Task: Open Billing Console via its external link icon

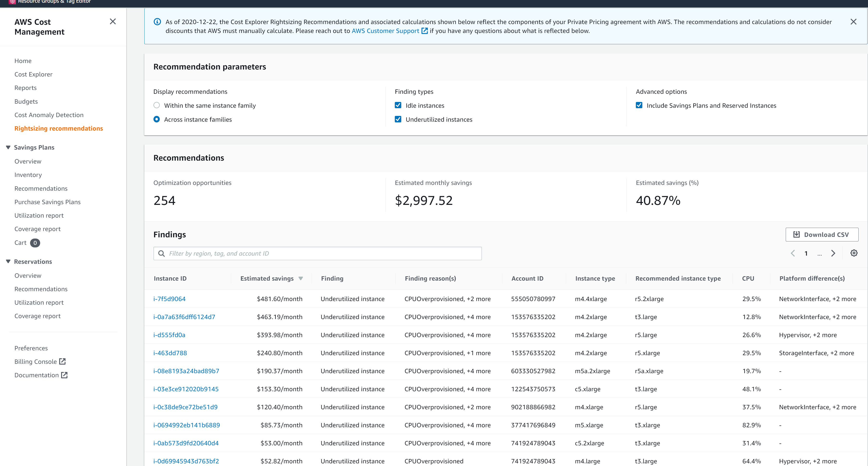Action: (x=63, y=361)
